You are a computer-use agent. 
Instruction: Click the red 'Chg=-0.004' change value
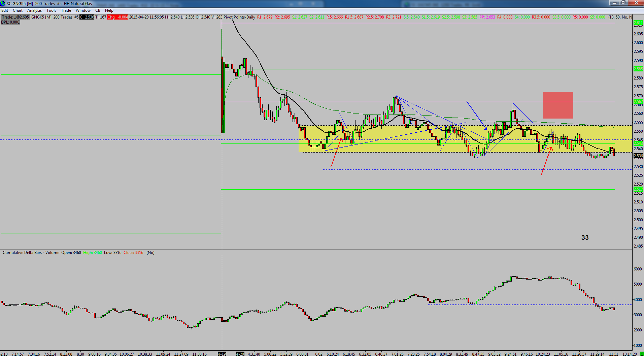tap(117, 17)
